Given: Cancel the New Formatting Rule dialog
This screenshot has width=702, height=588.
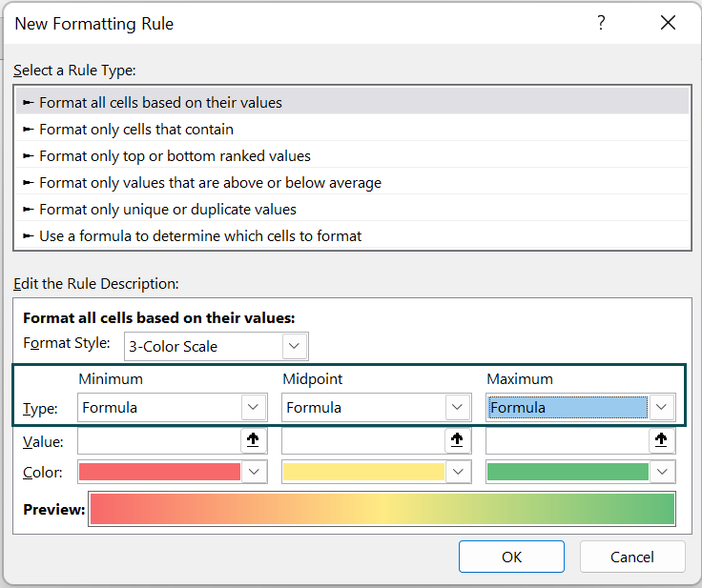Looking at the screenshot, I should point(632,557).
